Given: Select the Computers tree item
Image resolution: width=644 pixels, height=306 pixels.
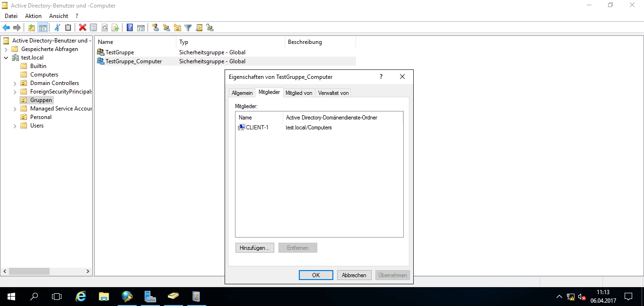Looking at the screenshot, I should point(44,75).
